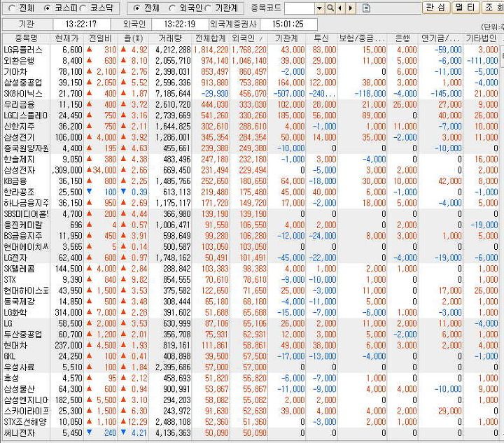Sort by 투신 column header

click(x=321, y=38)
